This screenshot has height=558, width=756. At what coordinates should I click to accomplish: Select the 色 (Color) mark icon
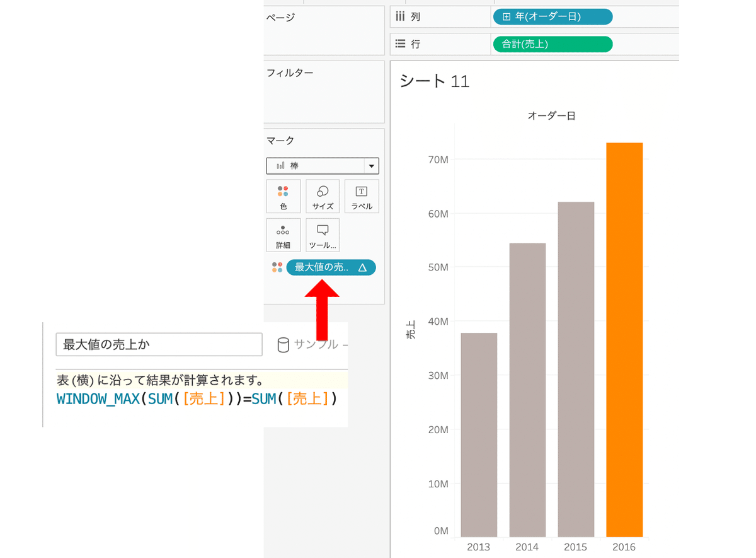(283, 196)
